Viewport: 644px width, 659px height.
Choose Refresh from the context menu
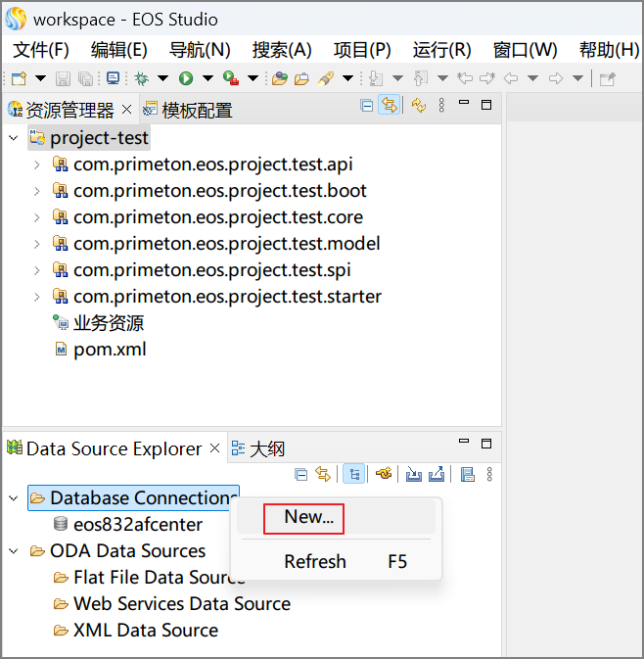click(x=314, y=561)
